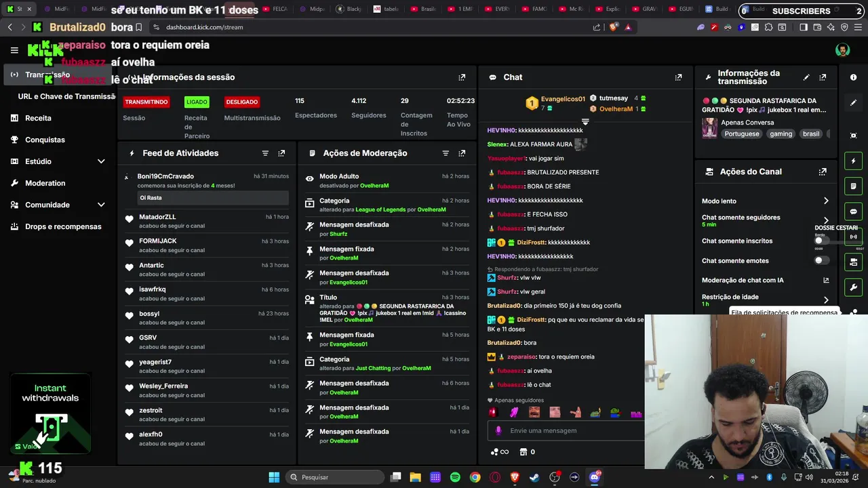Toggle the chat bubble sidebar button
Screen dimensions: 868x488
[853, 211]
